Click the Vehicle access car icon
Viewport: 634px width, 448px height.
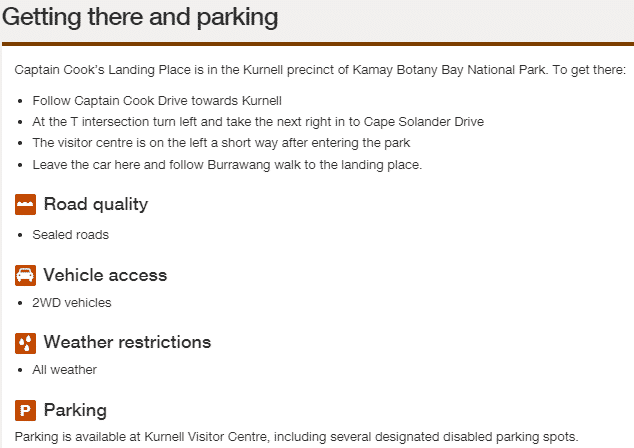click(x=25, y=275)
